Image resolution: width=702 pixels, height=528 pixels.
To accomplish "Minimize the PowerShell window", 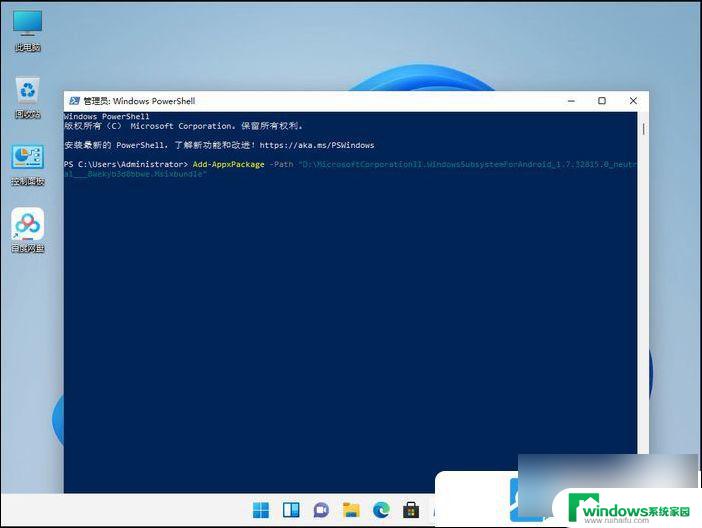I will [571, 101].
